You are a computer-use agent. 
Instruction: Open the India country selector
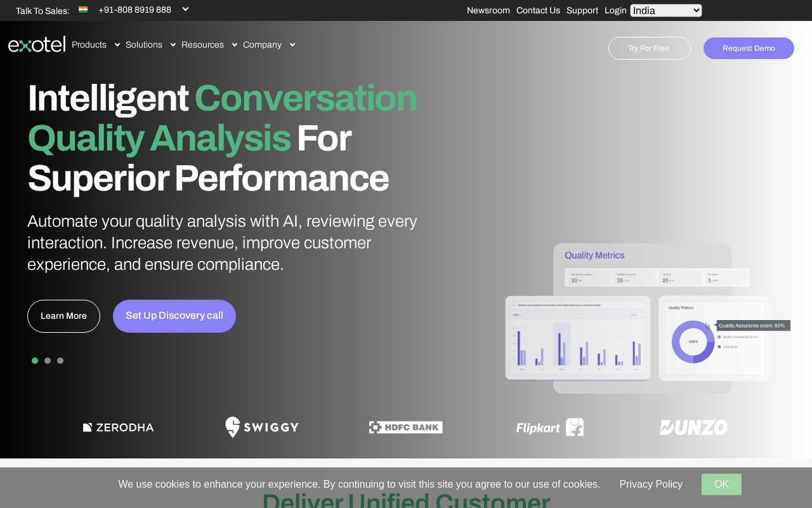pos(666,10)
